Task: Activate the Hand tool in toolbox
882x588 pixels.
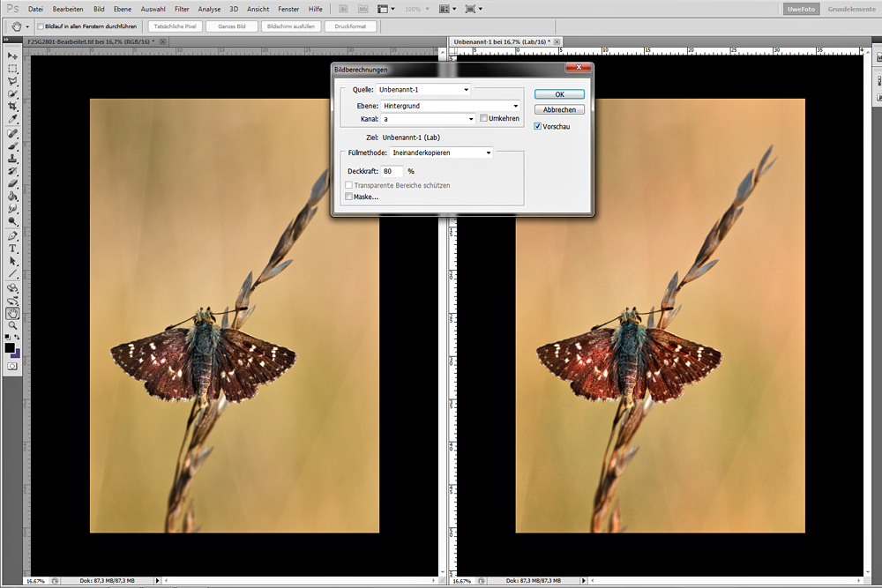Action: 13,313
